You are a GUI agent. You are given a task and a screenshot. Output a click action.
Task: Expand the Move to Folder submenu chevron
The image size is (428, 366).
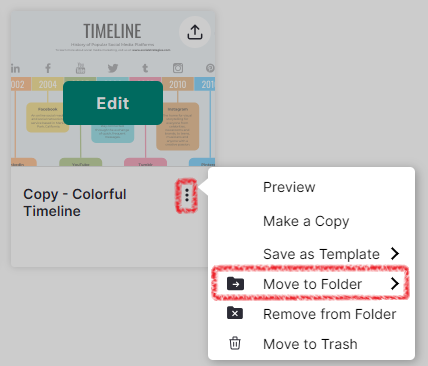395,284
